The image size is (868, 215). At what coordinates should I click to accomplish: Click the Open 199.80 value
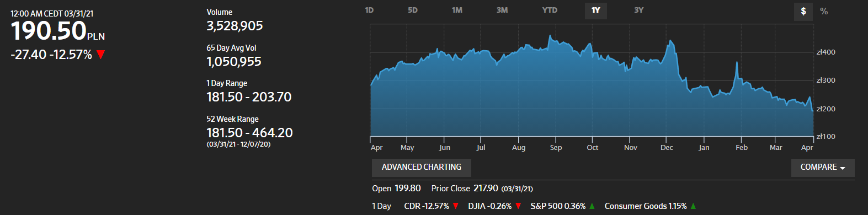click(408, 189)
